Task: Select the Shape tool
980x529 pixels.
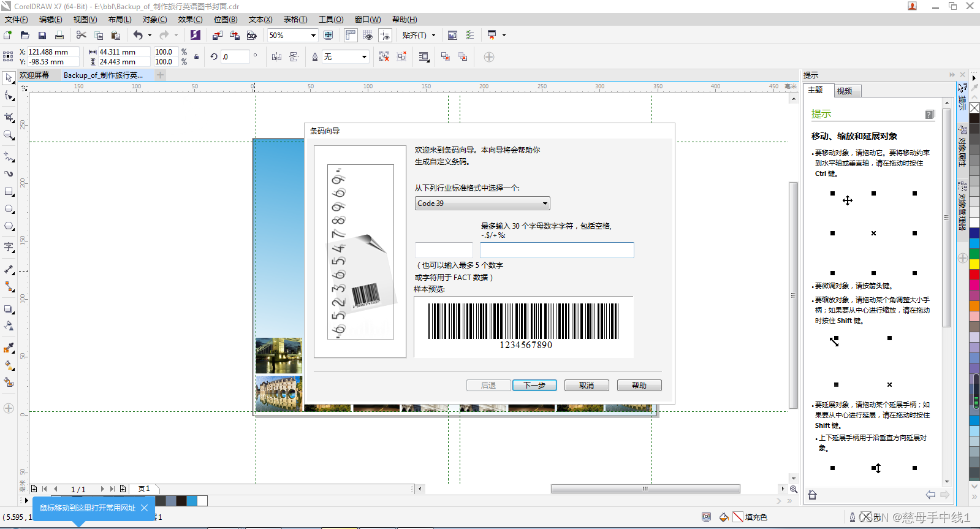Action: 9,96
